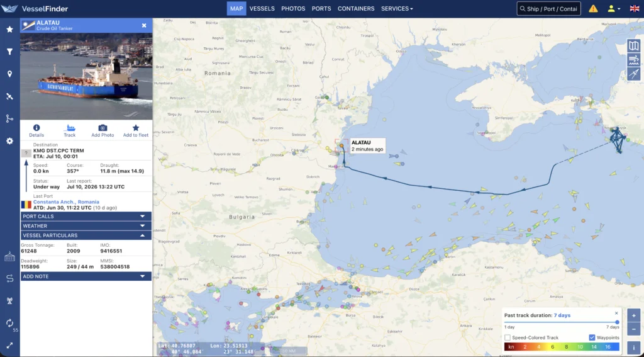Expand the ADD NOTE section
Screen dimensions: 644x357
click(86, 276)
